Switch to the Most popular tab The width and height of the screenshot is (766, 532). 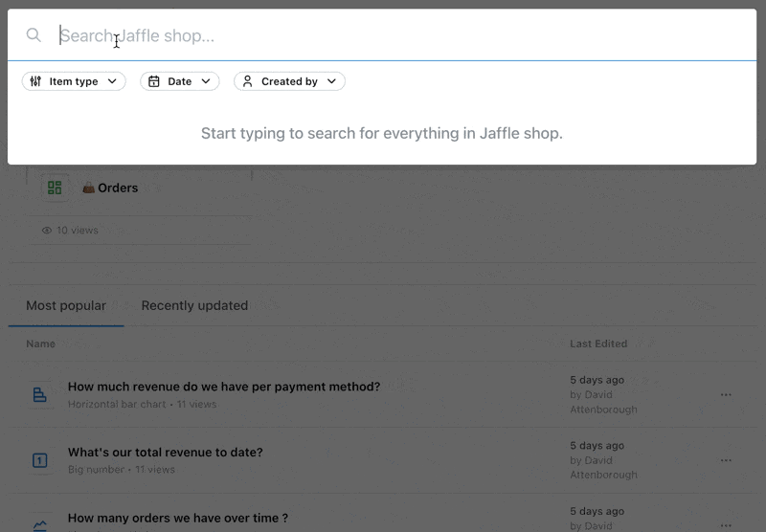point(66,305)
